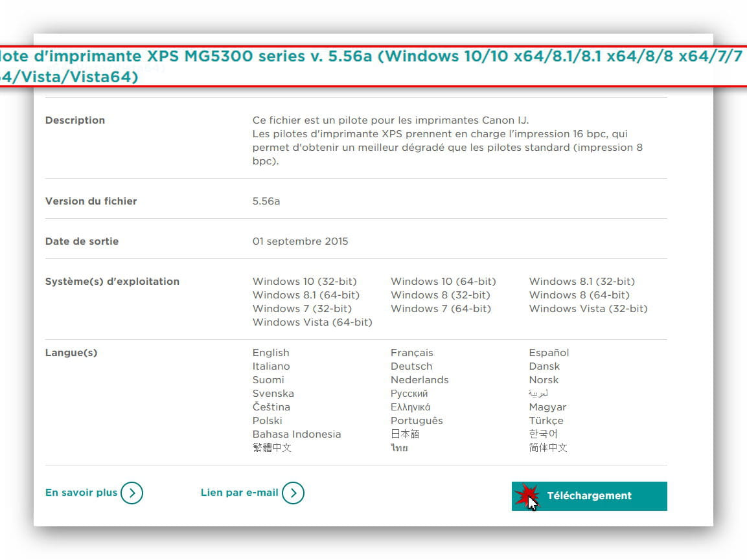This screenshot has width=747, height=560.
Task: Click Magyar in the language list
Action: [x=547, y=407]
